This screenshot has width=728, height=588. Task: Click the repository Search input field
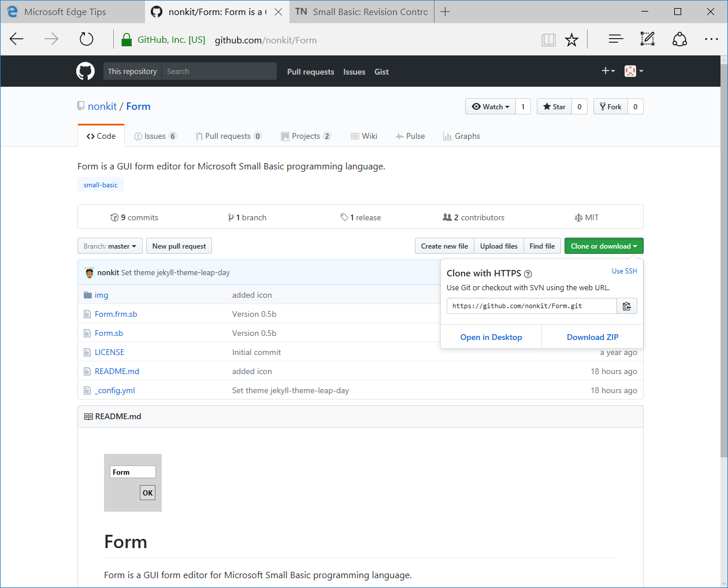[x=219, y=71]
